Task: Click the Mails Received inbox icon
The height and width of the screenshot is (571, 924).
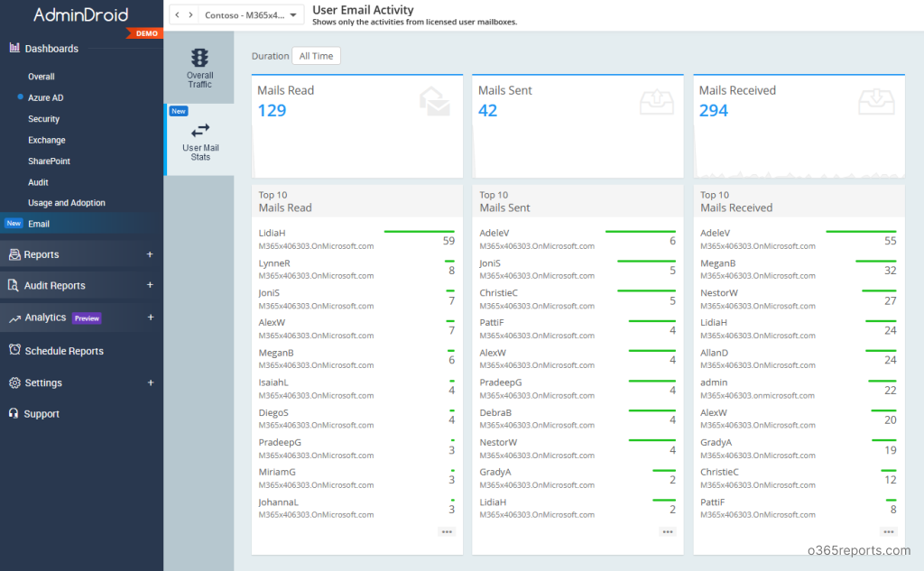Action: (875, 101)
